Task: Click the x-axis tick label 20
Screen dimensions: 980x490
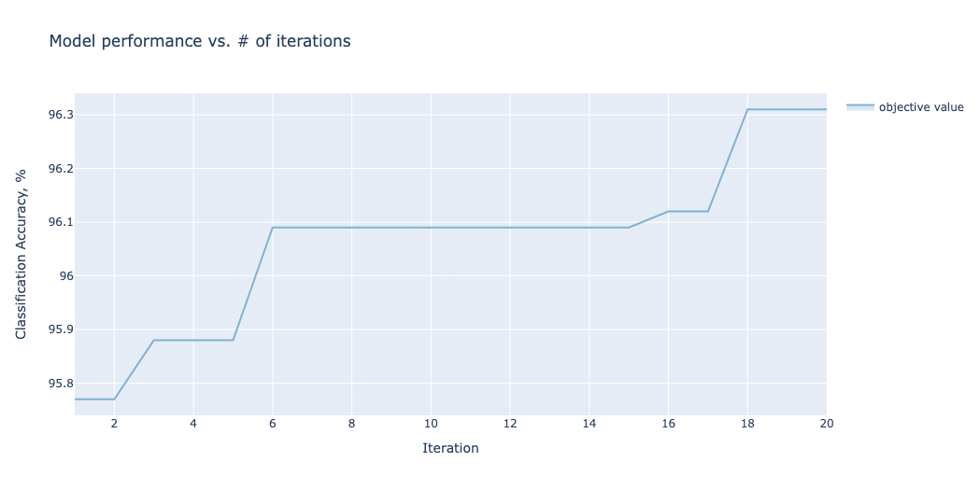Action: click(x=826, y=424)
